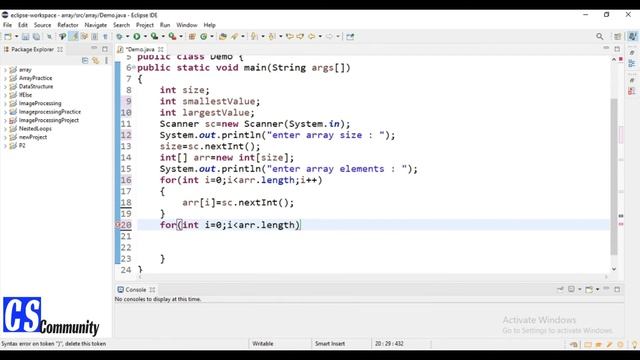Select the Java perspective icon
This screenshot has height=360, width=640.
[x=632, y=36]
